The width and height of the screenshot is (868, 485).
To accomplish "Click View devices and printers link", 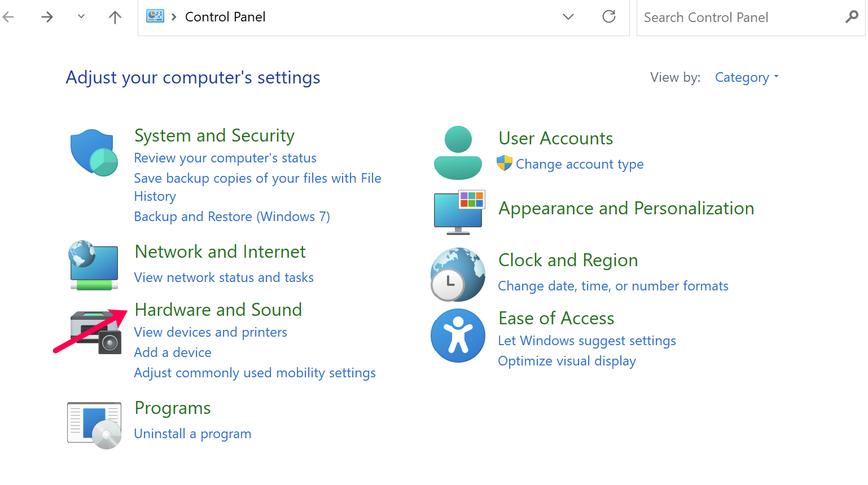I will (211, 332).
